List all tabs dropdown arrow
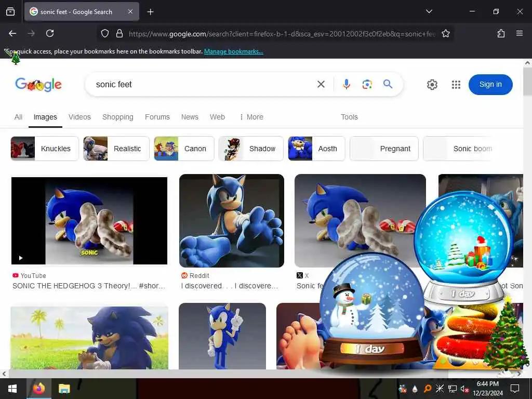The image size is (532, 399). click(x=429, y=11)
